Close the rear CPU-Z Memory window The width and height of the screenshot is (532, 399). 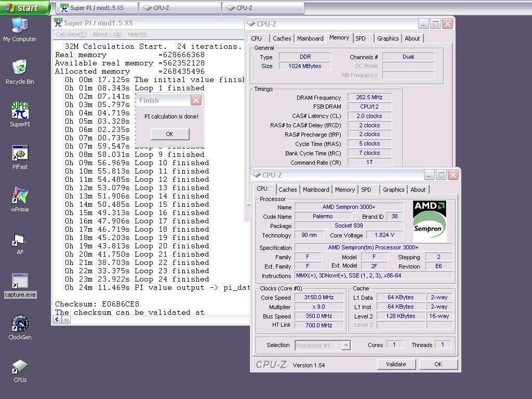(447, 23)
